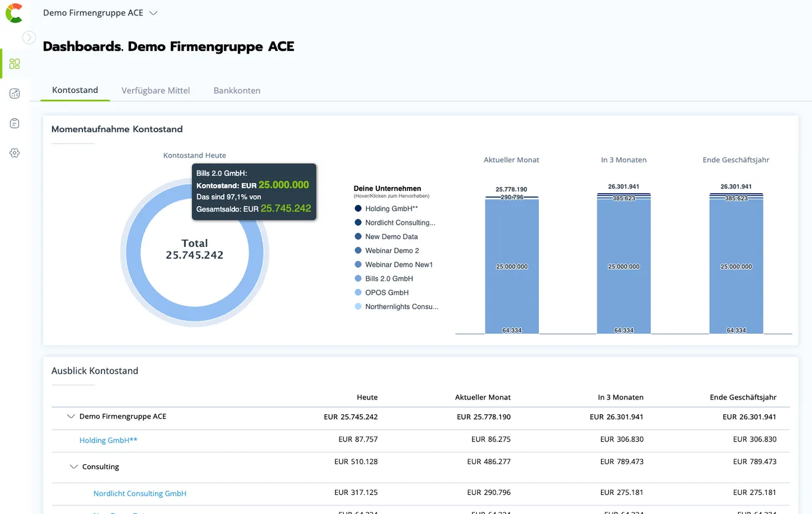
Task: Open Nordlicht Consulting GmbH link
Action: [140, 493]
